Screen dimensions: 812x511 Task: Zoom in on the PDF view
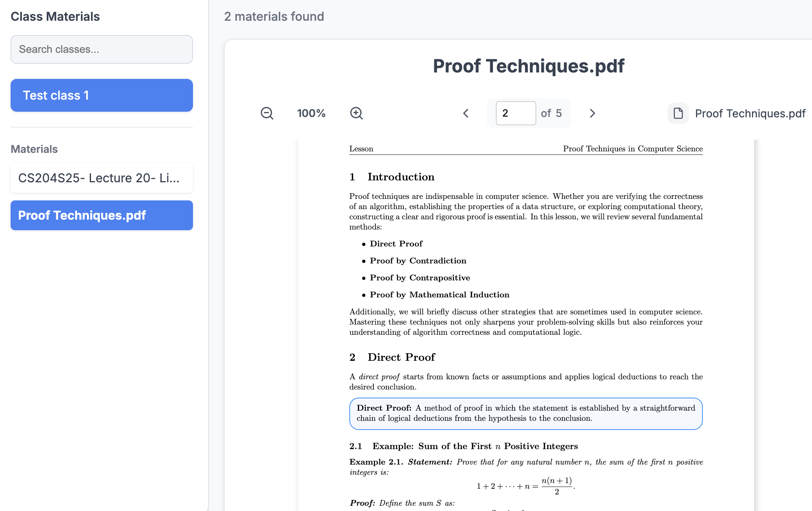pyautogui.click(x=356, y=113)
